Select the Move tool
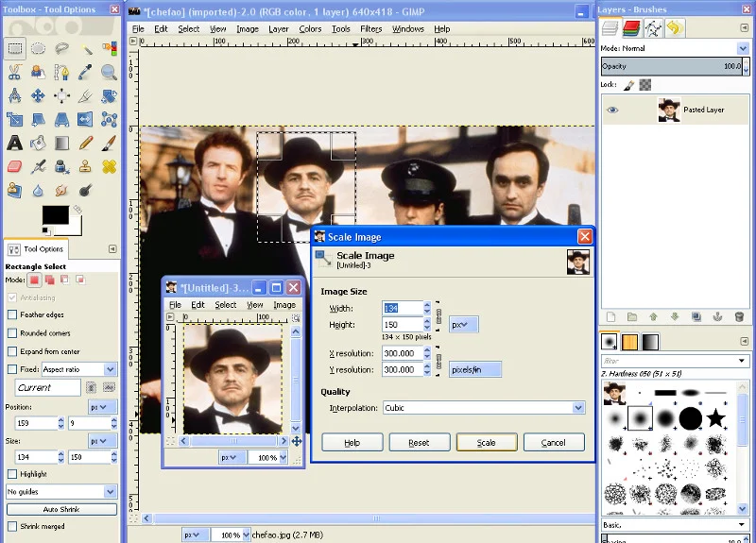 pyautogui.click(x=38, y=96)
